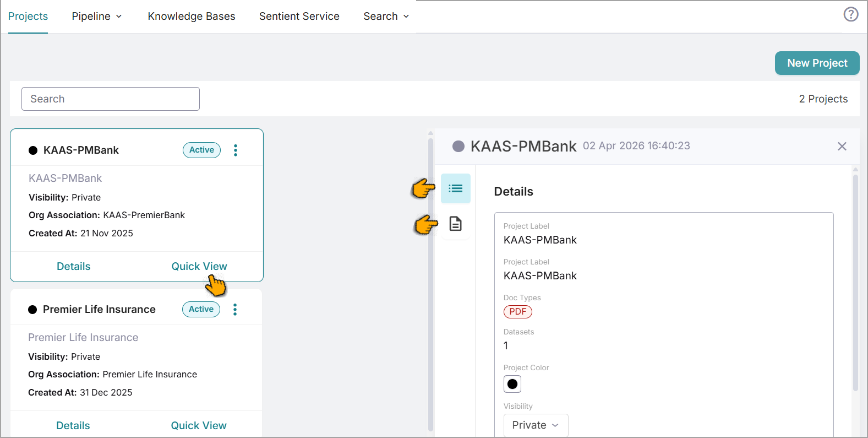Click 'Visibility: Private' on KAAS-PMBank card

(65, 198)
